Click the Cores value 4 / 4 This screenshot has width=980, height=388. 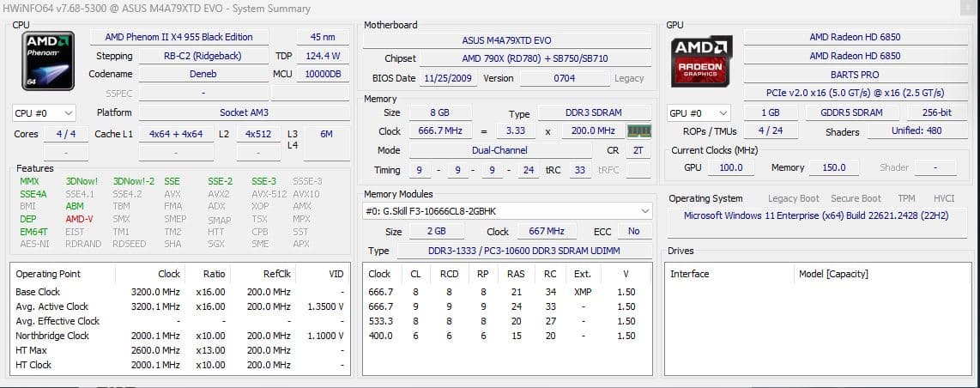(65, 134)
